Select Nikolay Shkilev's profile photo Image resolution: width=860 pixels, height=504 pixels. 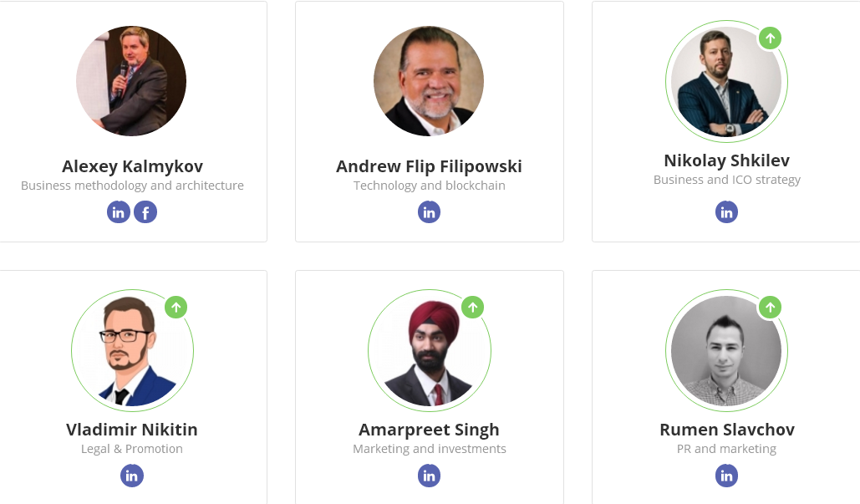click(726, 81)
